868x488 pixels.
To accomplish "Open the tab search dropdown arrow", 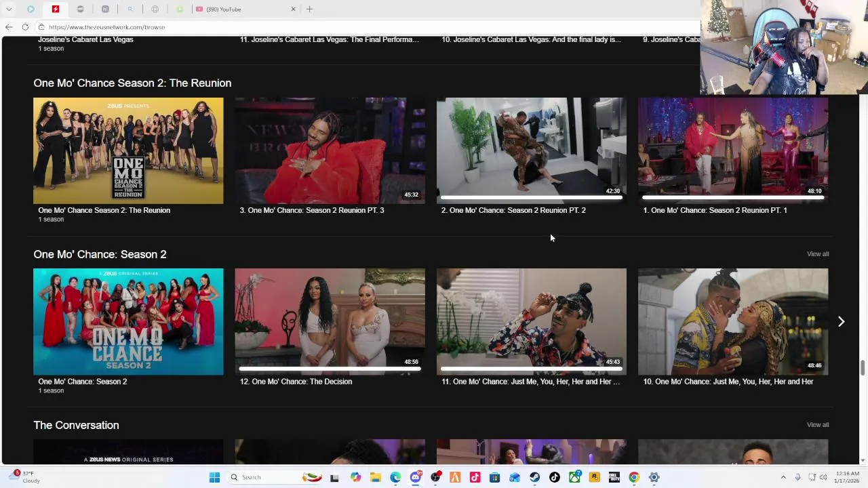I will (9, 9).
